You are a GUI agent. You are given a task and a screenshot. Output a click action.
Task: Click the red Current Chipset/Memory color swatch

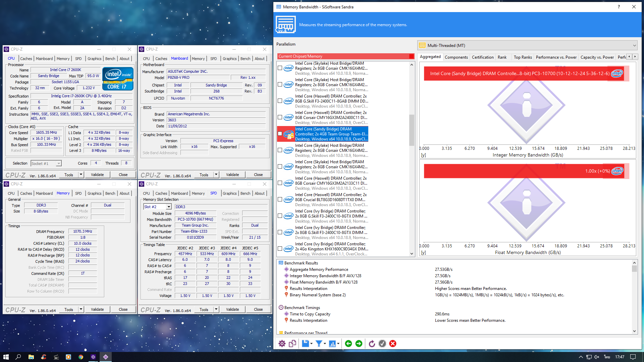(x=411, y=56)
